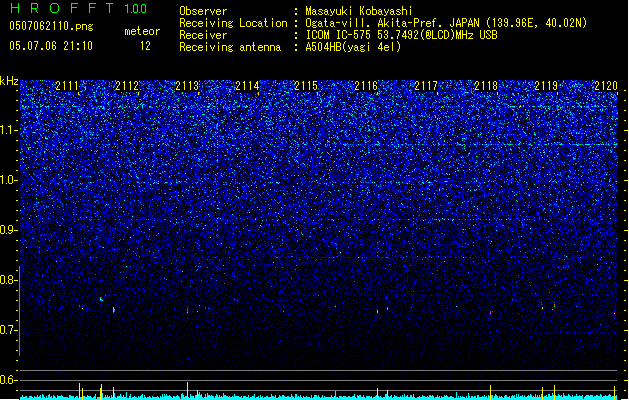The image size is (629, 400).
Task: Click the antenna value A504HB(yagi 4el)
Action: 353,47
